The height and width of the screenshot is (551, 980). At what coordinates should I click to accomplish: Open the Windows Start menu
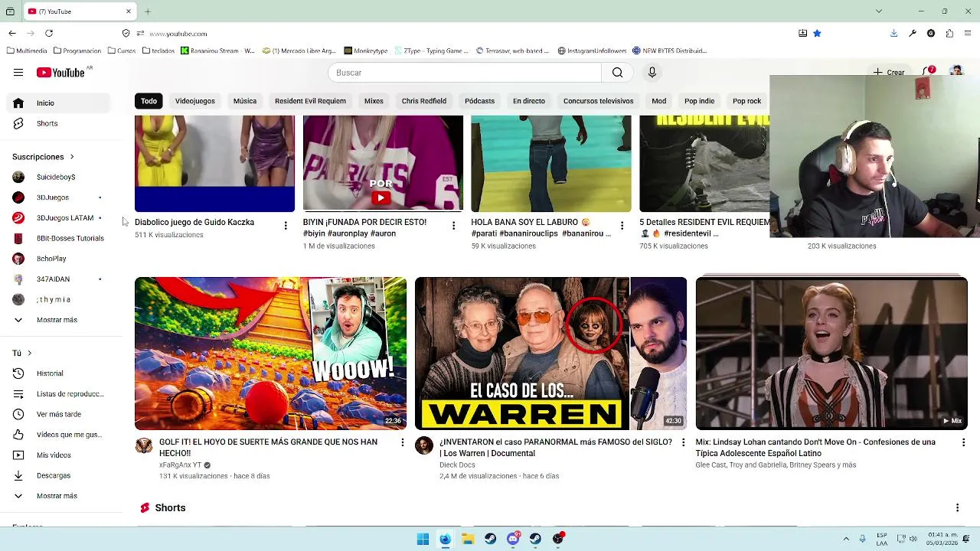click(x=423, y=539)
